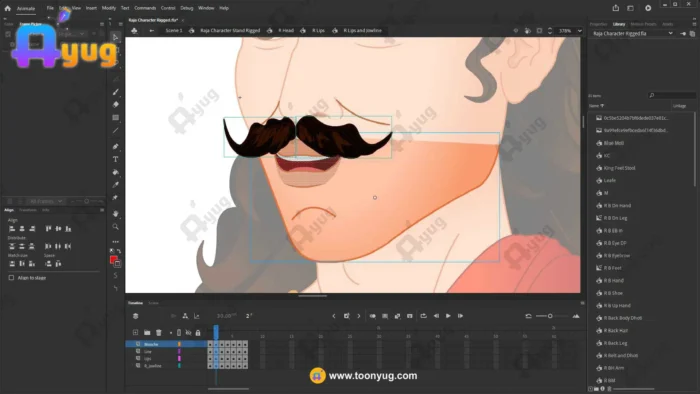Image resolution: width=700 pixels, height=394 pixels.
Task: Click the Quick Share and Publish icon
Action: (x=616, y=8)
